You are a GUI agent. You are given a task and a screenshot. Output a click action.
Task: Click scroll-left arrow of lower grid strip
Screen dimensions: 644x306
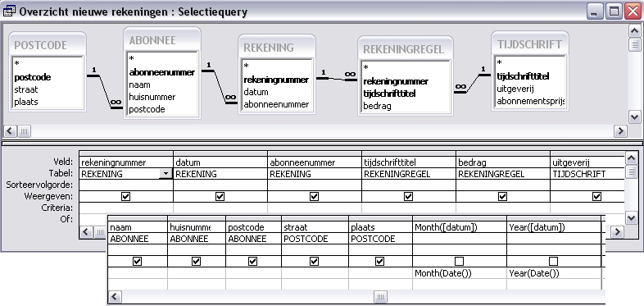pos(115,296)
